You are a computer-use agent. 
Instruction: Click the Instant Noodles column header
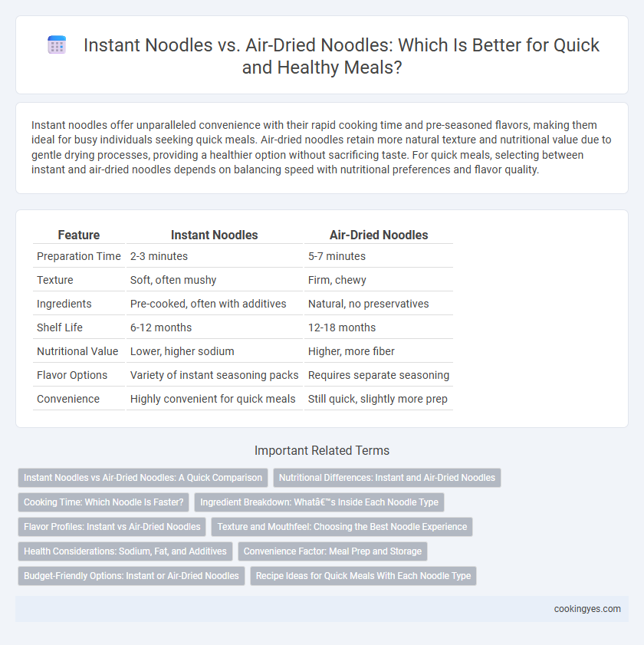[x=214, y=235]
